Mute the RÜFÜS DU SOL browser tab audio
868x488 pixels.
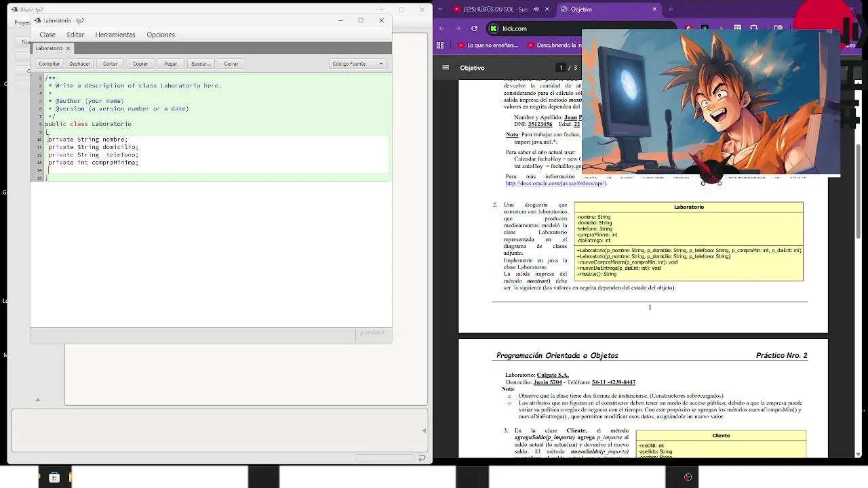(536, 9)
